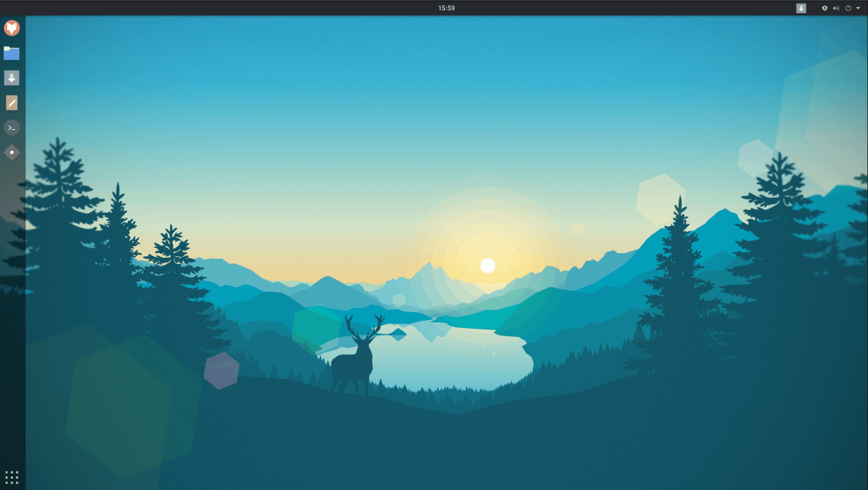Launch the text editor pencil icon
The image size is (868, 490).
point(12,103)
